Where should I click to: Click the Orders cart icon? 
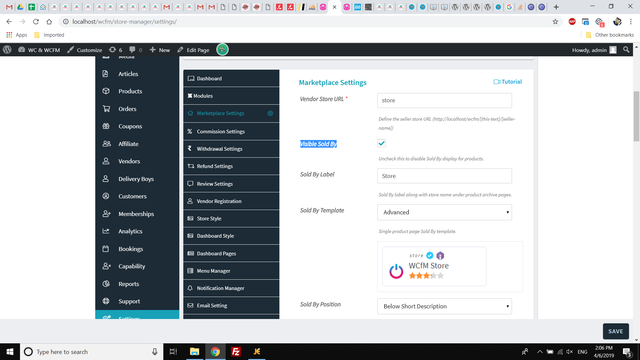point(106,109)
